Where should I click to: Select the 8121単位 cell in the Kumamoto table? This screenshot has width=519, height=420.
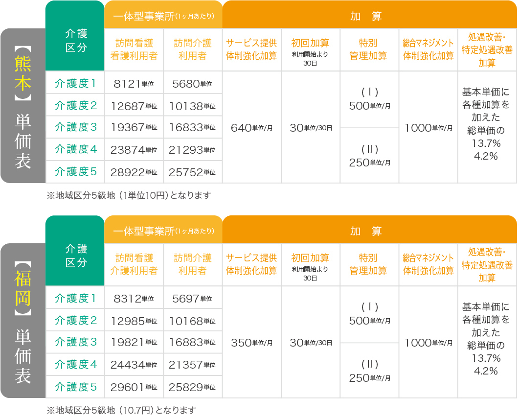pos(134,84)
